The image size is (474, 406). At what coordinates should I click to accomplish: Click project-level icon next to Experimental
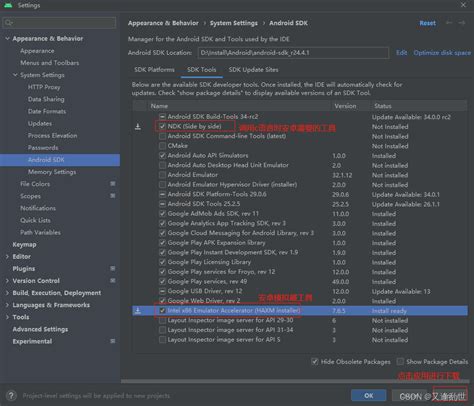tap(113, 341)
